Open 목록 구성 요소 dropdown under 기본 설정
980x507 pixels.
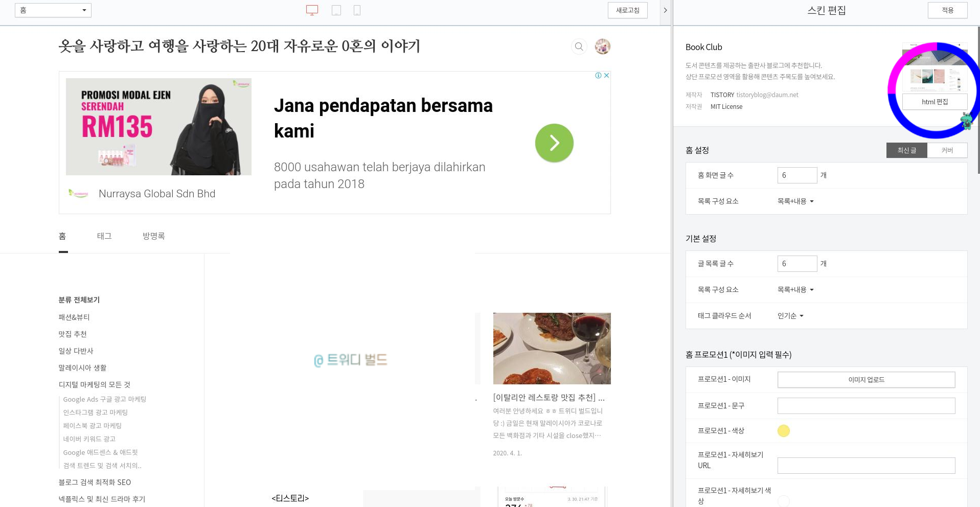tap(795, 290)
